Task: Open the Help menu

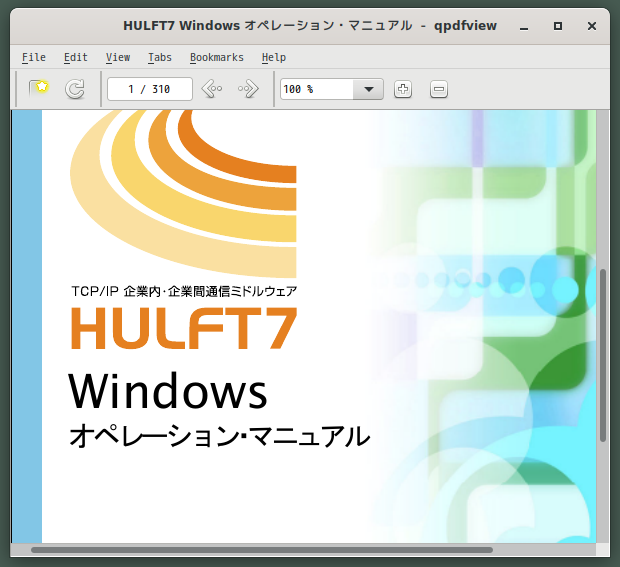Action: (x=274, y=57)
